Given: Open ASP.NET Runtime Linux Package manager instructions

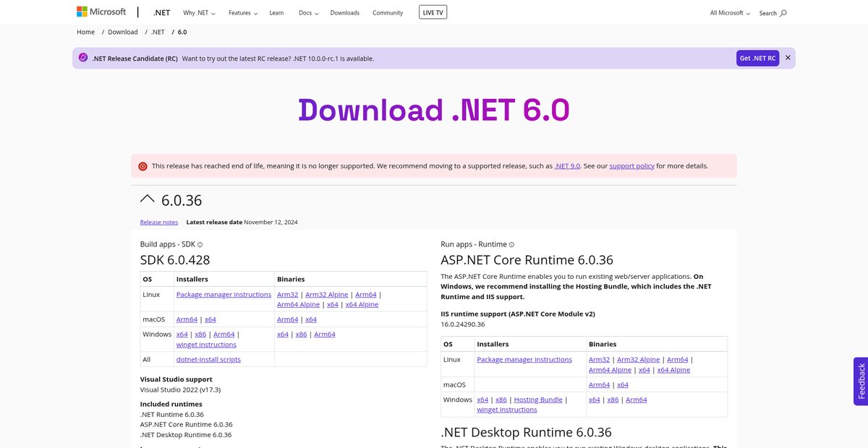Looking at the screenshot, I should click(x=524, y=360).
